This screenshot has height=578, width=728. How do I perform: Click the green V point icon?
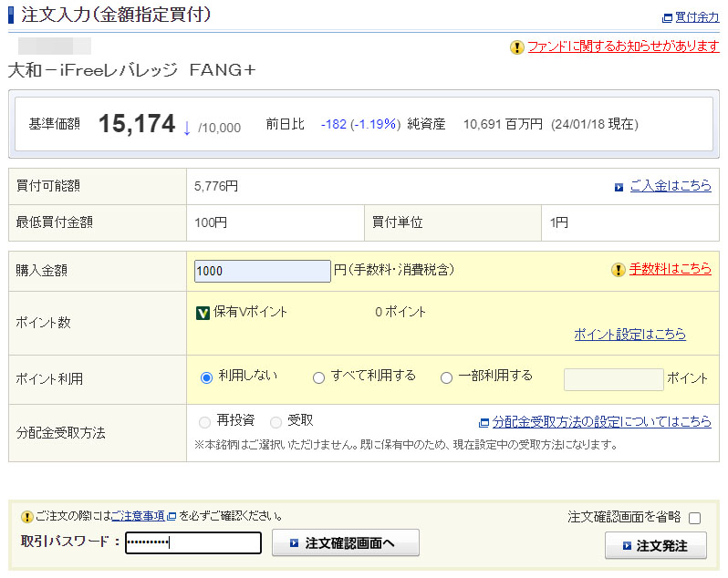[203, 313]
